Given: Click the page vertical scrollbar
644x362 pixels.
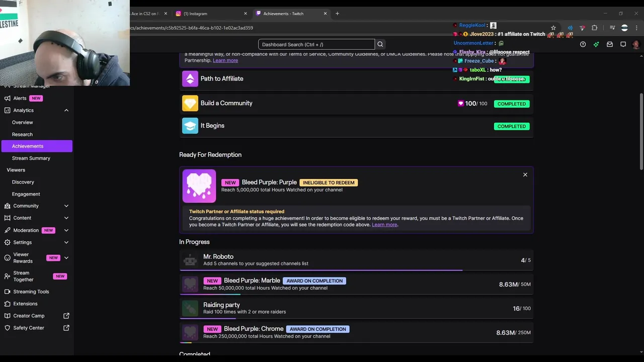Looking at the screenshot, I should coord(641,132).
